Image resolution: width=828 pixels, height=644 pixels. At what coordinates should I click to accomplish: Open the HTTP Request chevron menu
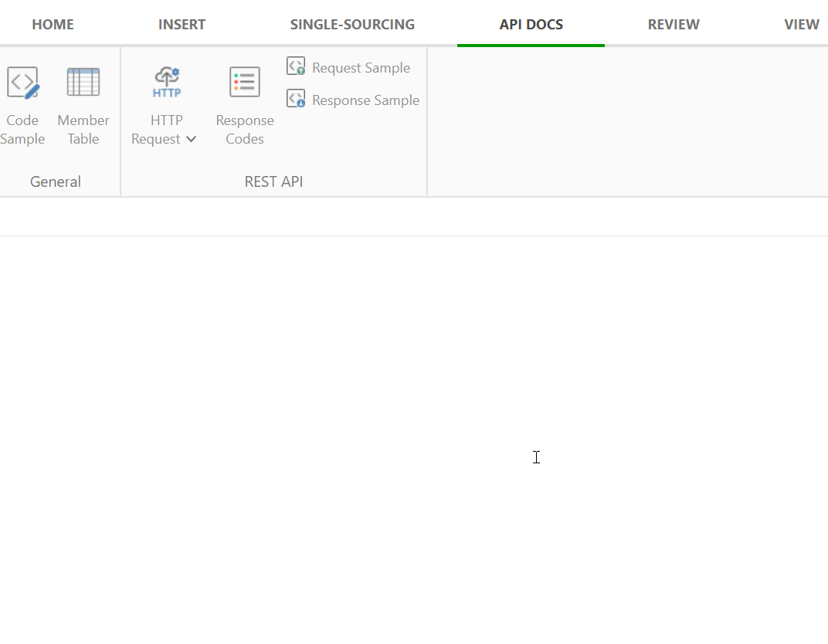191,139
